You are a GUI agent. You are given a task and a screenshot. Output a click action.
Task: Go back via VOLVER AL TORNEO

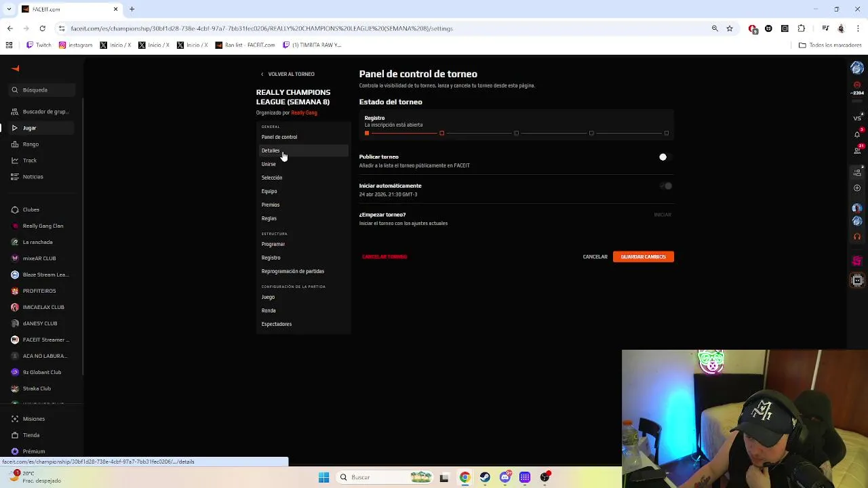point(288,74)
